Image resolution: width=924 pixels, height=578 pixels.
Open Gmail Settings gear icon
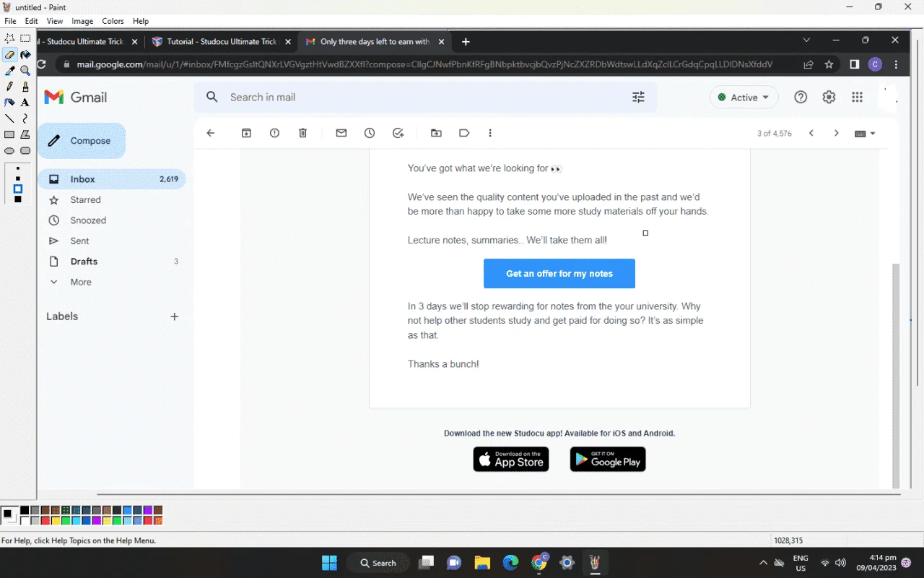[829, 98]
